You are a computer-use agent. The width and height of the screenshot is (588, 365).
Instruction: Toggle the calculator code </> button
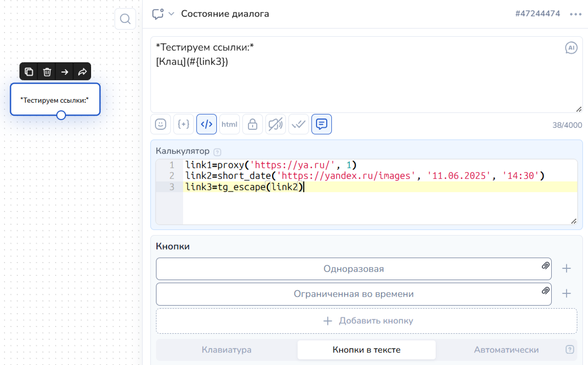[x=207, y=124]
